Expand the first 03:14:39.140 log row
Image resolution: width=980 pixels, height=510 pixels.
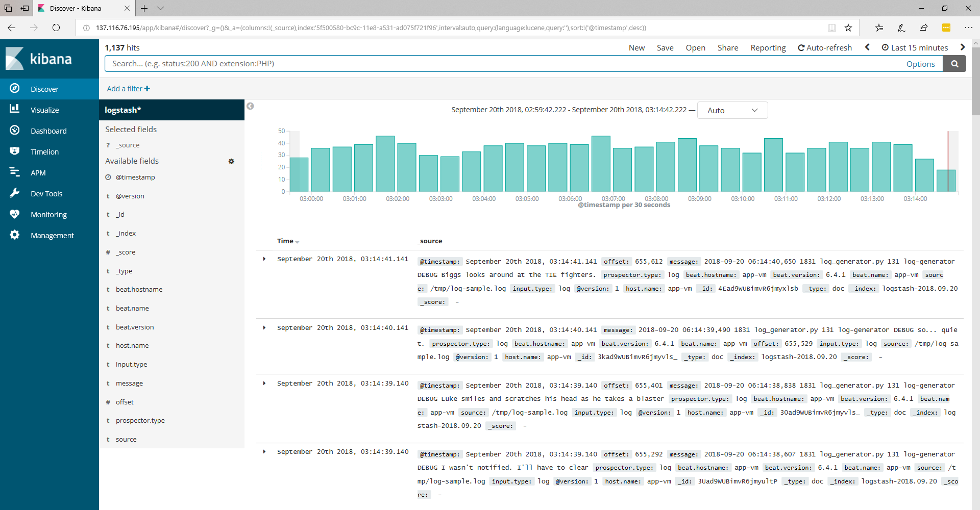pyautogui.click(x=264, y=384)
